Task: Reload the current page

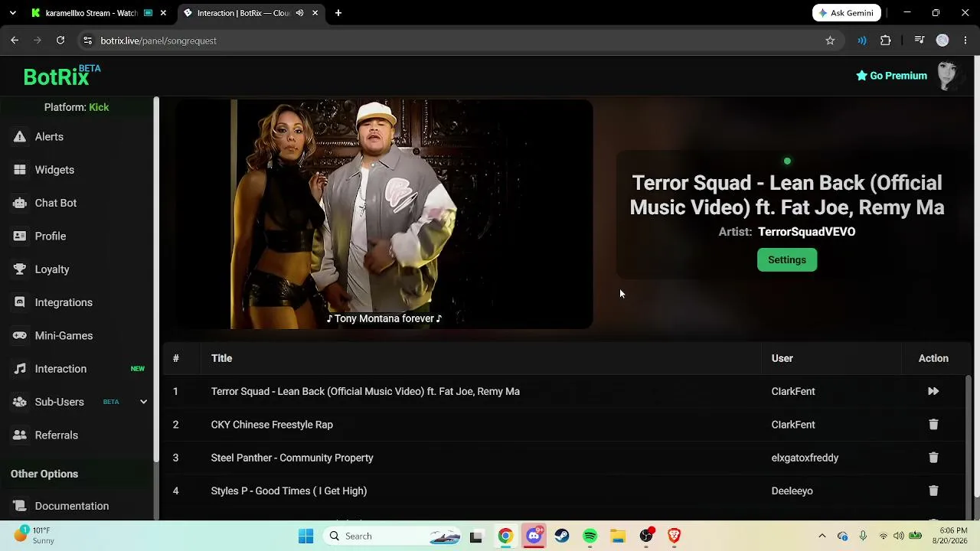Action: coord(60,41)
